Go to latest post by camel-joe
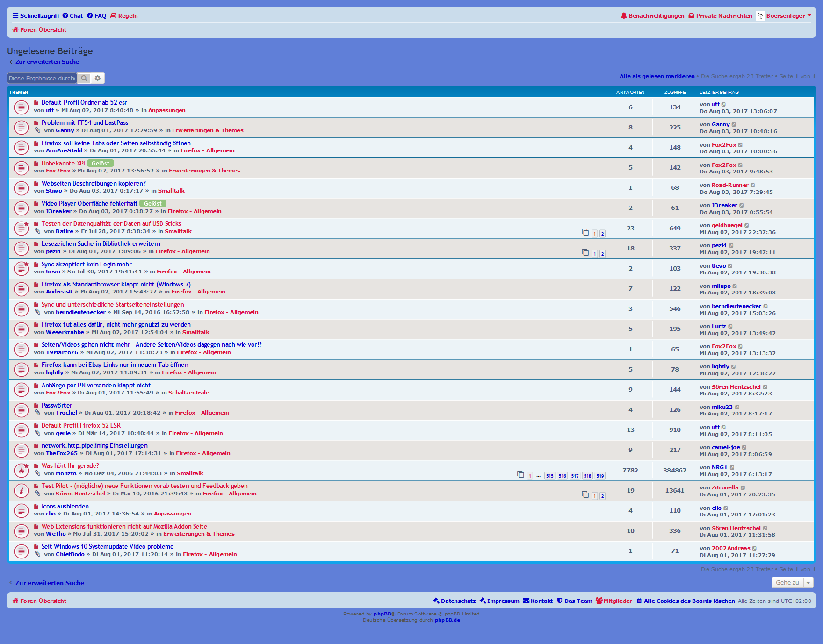The height and width of the screenshot is (644, 823). click(x=744, y=448)
